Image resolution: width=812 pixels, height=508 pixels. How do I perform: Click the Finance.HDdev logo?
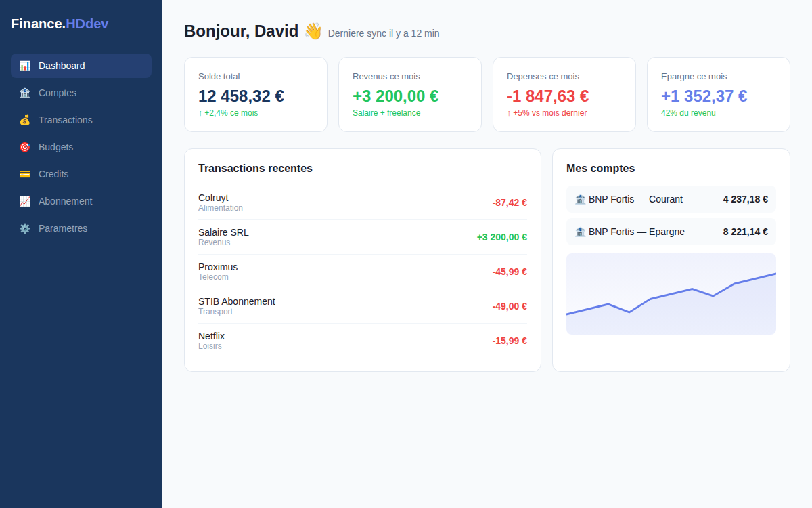[x=60, y=23]
